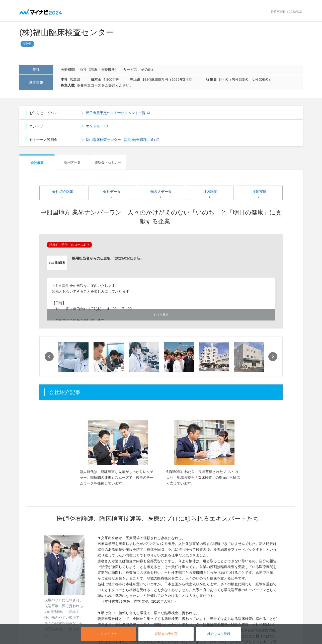Click the 従業員 644名 entry
The height and width of the screenshot is (644, 322).
pos(238,79)
